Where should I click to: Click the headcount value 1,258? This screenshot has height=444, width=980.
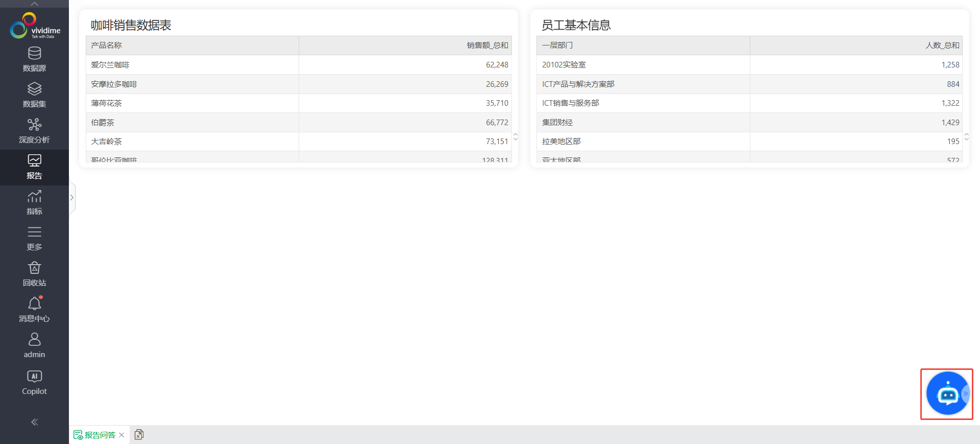point(950,65)
